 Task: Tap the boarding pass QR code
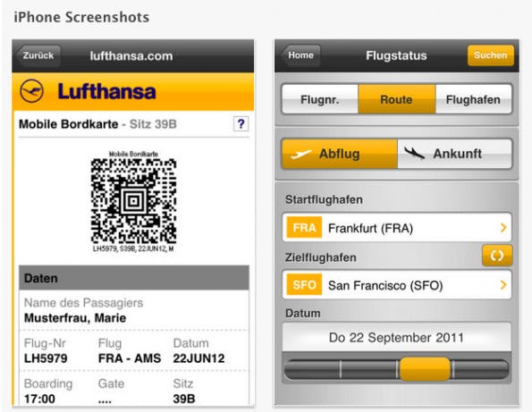[x=134, y=201]
